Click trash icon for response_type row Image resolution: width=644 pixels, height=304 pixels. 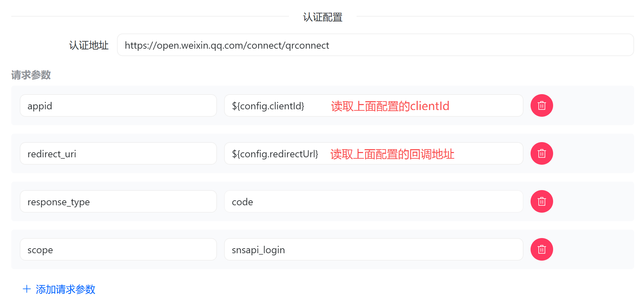point(541,201)
